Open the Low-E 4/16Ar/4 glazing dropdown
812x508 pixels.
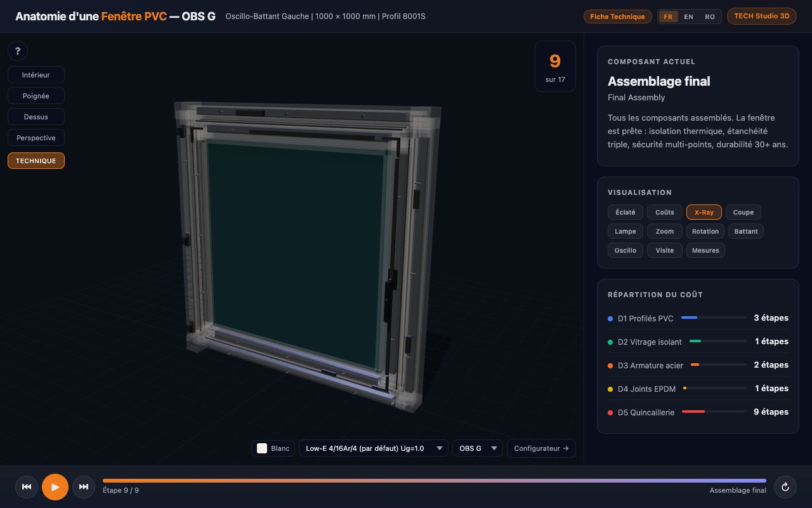click(x=374, y=448)
